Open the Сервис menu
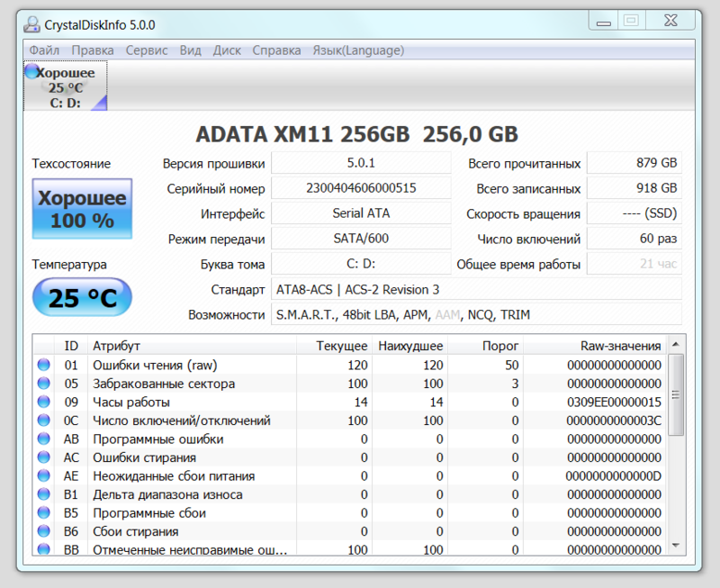Screen dimensions: 720x588 click(x=147, y=50)
